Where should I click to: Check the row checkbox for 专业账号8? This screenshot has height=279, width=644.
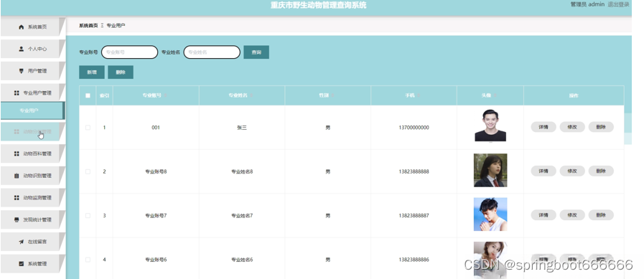coord(88,171)
